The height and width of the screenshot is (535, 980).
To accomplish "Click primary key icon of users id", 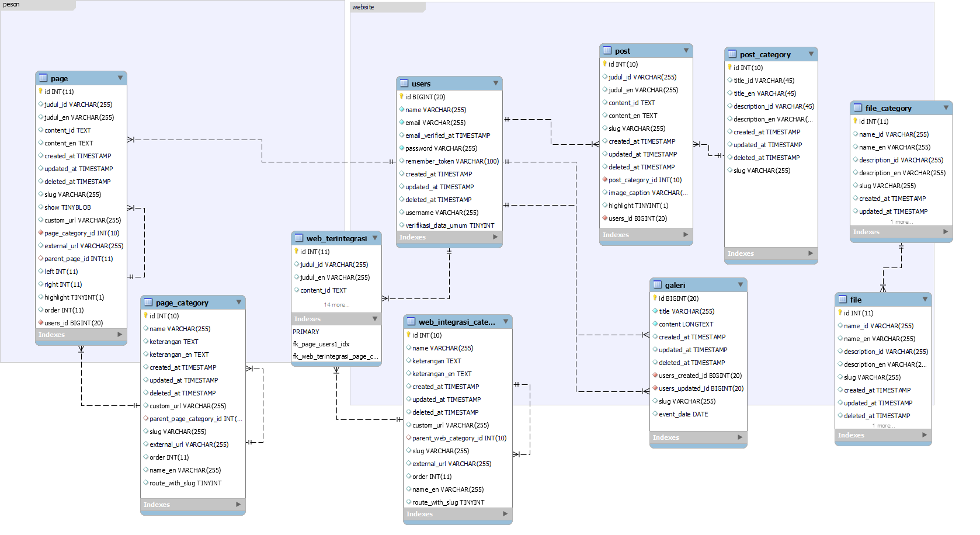I will click(x=401, y=97).
